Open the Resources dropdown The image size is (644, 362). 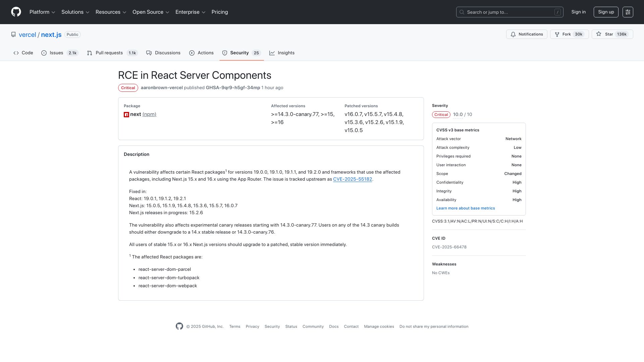(111, 12)
